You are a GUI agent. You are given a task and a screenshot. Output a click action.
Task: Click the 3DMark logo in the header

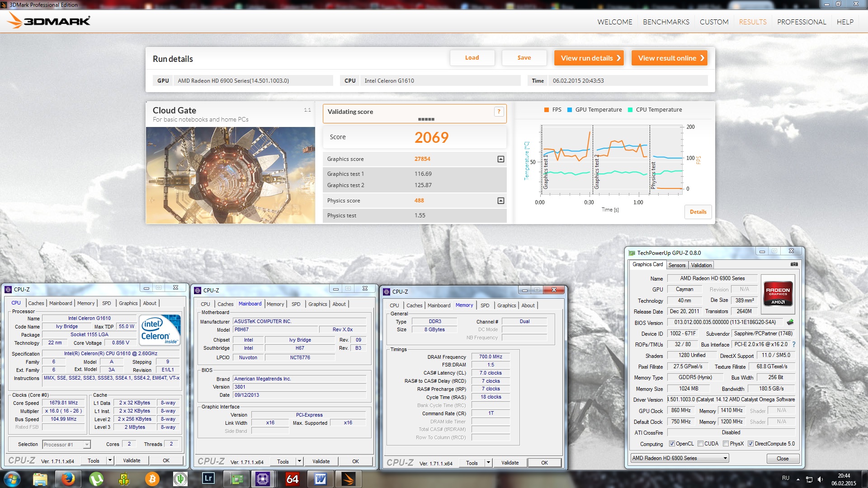click(x=49, y=20)
